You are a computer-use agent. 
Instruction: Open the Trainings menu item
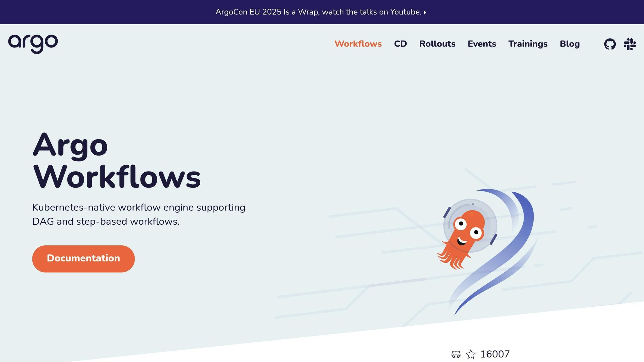[528, 44]
